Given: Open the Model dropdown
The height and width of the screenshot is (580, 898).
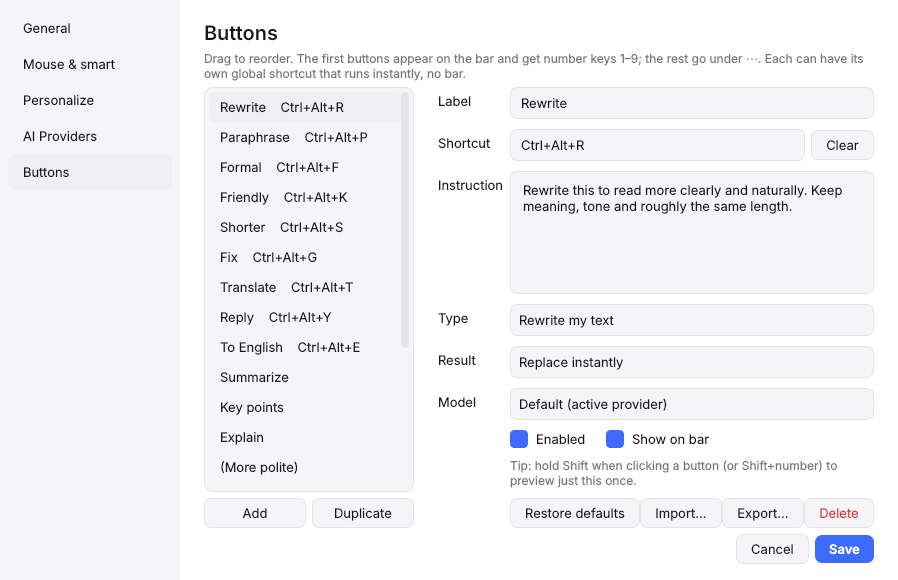Looking at the screenshot, I should [692, 404].
